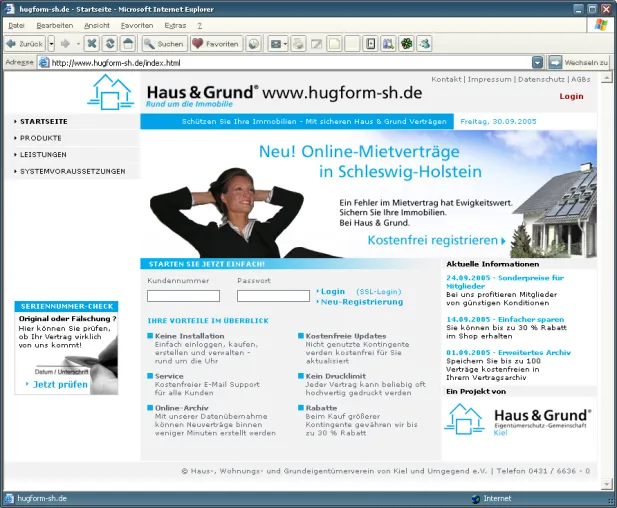Stop page loading with the X icon
The height and width of the screenshot is (508, 617).
click(x=92, y=44)
